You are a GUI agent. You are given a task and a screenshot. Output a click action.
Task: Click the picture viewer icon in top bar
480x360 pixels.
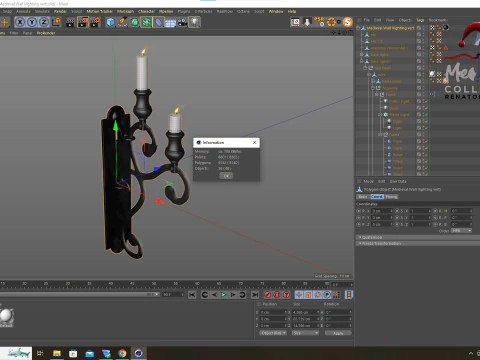point(295,22)
